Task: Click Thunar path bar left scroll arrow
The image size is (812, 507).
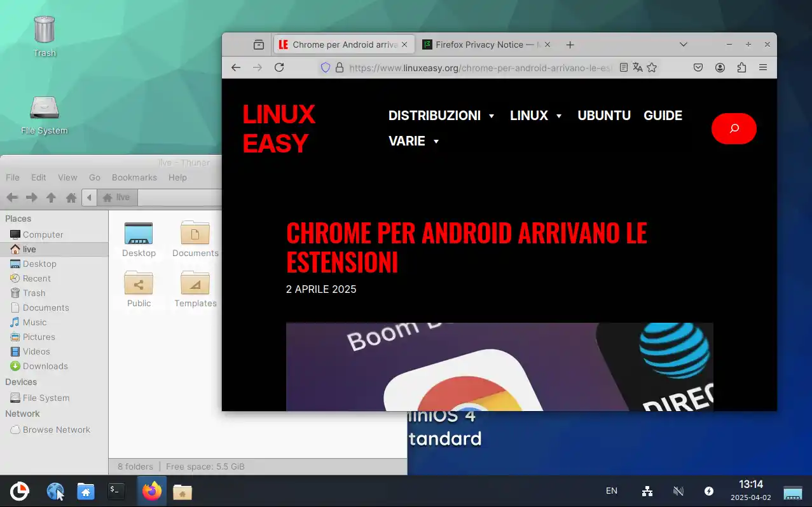Action: tap(89, 198)
